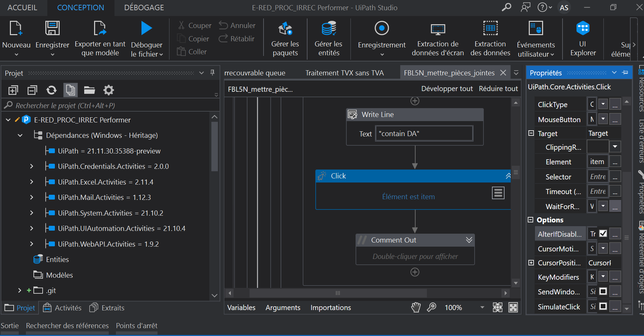The image size is (644, 336).
Task: Click the Enregistrer save icon
Action: pos(52,28)
